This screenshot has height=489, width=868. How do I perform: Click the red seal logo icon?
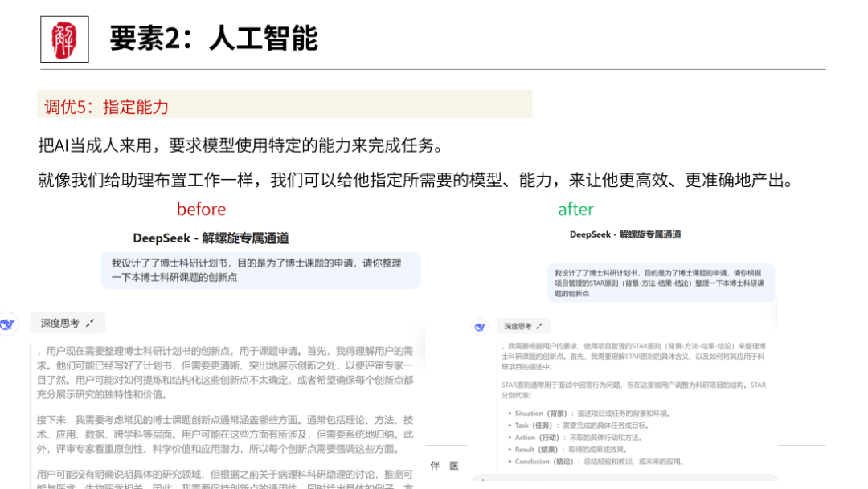[x=64, y=39]
